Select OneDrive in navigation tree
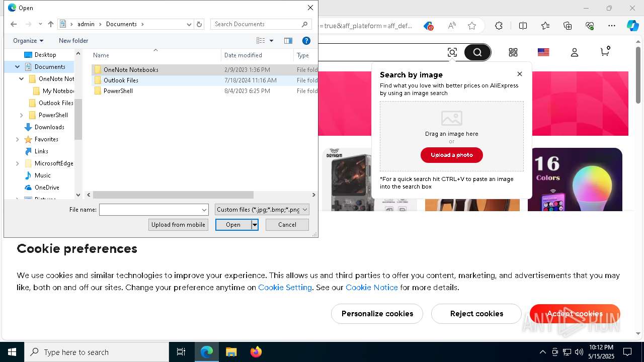This screenshot has width=644, height=362. pos(47,188)
